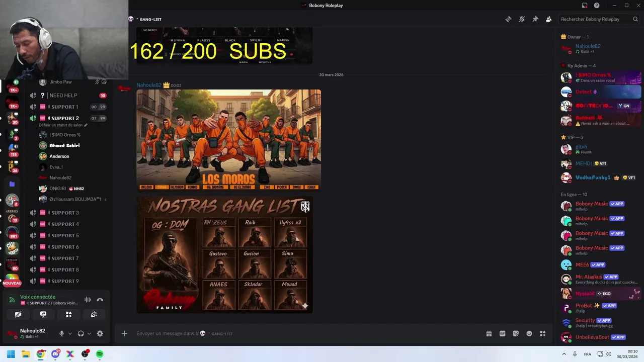
Task: Open the UnbelievaBoat member entry
Action: pyautogui.click(x=601, y=337)
